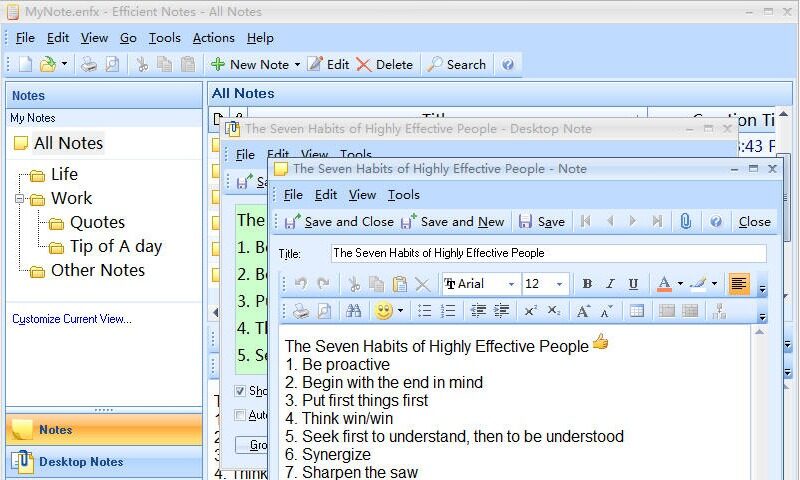Open the emoticon dropdown arrow

pos(401,311)
